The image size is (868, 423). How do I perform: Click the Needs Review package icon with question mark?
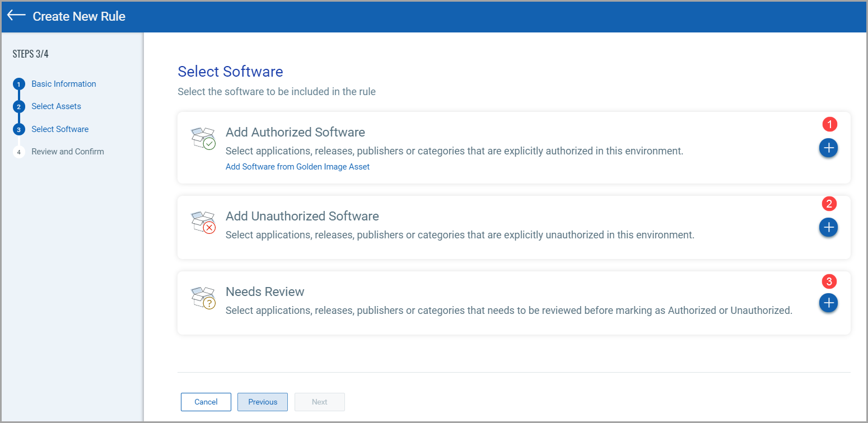203,297
